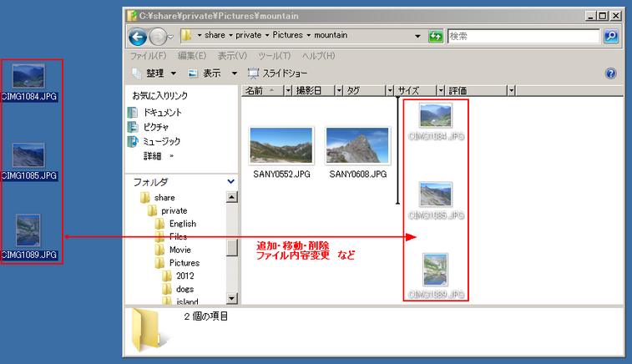
Task: Select CIMG1084.JPG icon on the desktop
Action: point(29,78)
